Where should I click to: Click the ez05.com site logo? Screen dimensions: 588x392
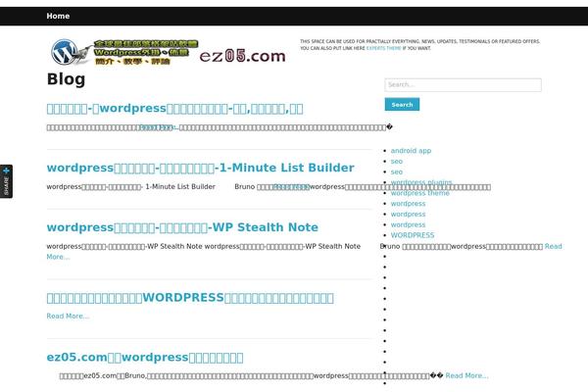pyautogui.click(x=243, y=56)
